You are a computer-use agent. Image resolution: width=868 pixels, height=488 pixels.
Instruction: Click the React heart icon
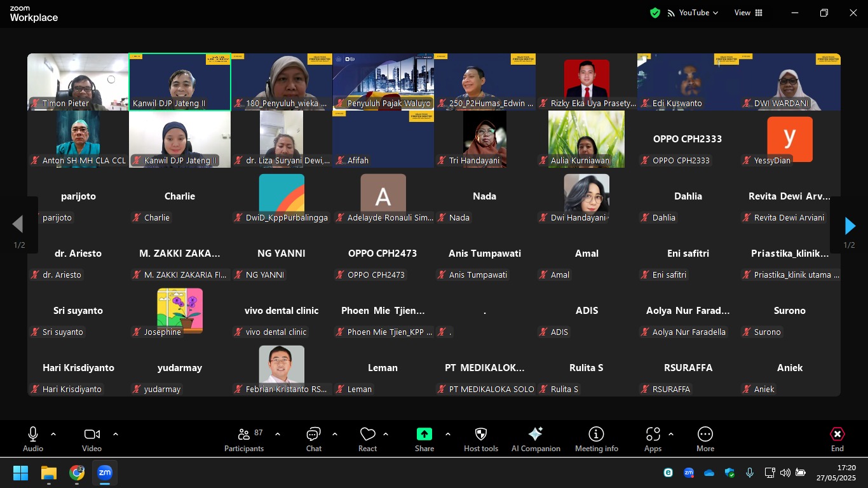pos(367,439)
